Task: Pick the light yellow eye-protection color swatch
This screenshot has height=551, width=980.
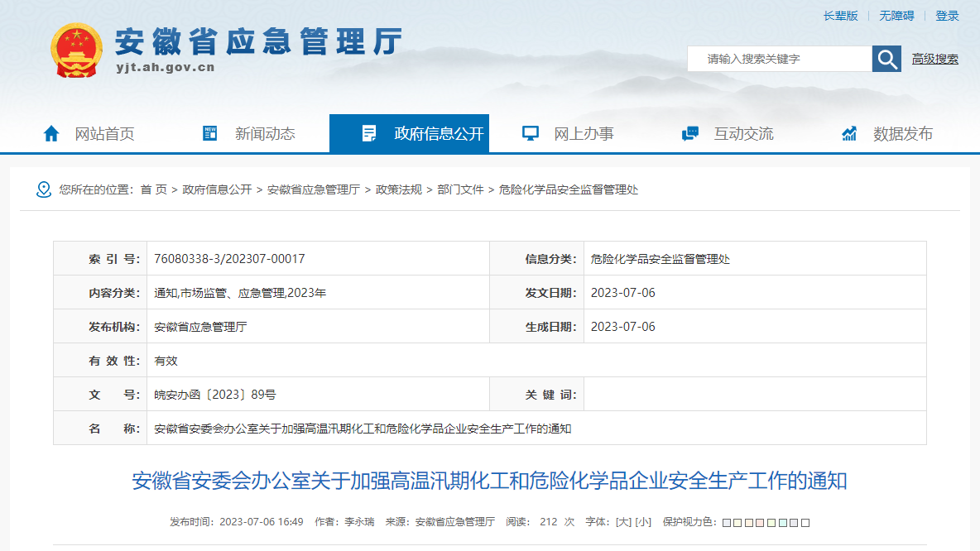Action: [738, 523]
